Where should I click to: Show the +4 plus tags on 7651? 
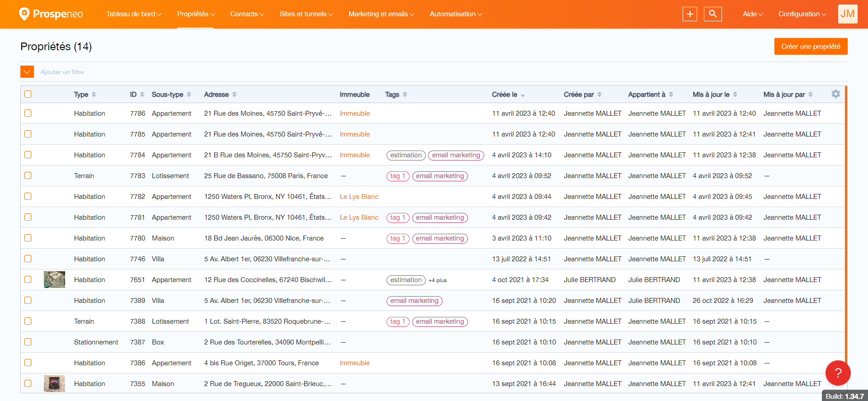[438, 280]
